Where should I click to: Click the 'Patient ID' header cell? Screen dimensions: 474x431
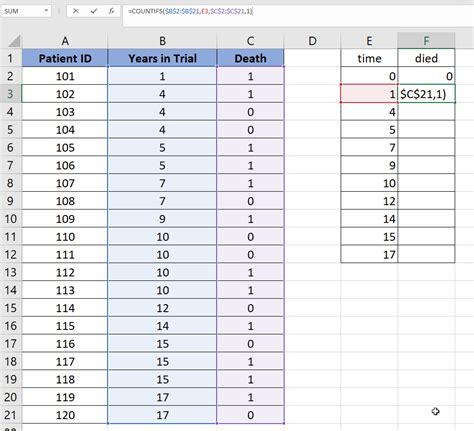coord(65,58)
